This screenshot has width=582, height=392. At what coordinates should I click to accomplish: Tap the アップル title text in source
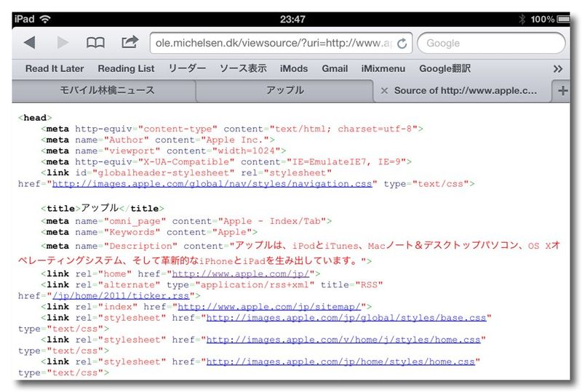[100, 208]
